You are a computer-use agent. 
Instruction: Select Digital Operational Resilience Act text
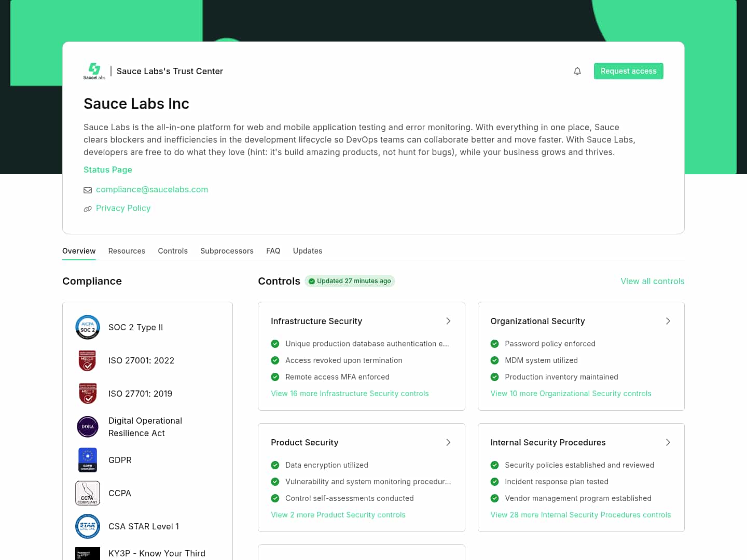pyautogui.click(x=145, y=427)
